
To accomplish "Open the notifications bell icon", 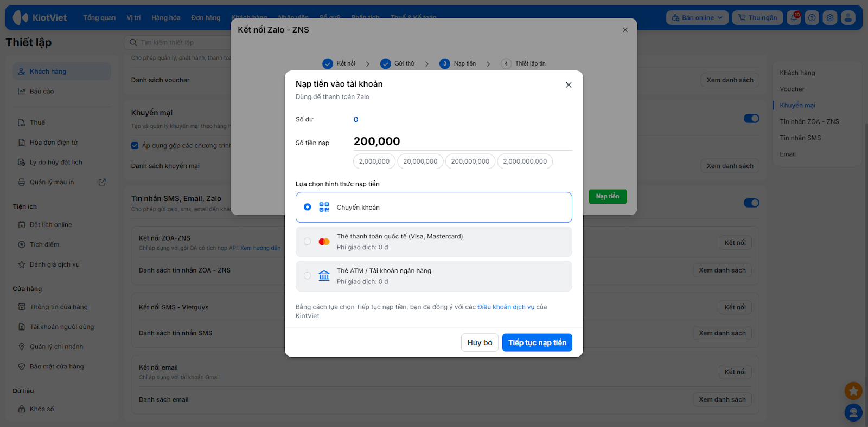I will tap(794, 18).
